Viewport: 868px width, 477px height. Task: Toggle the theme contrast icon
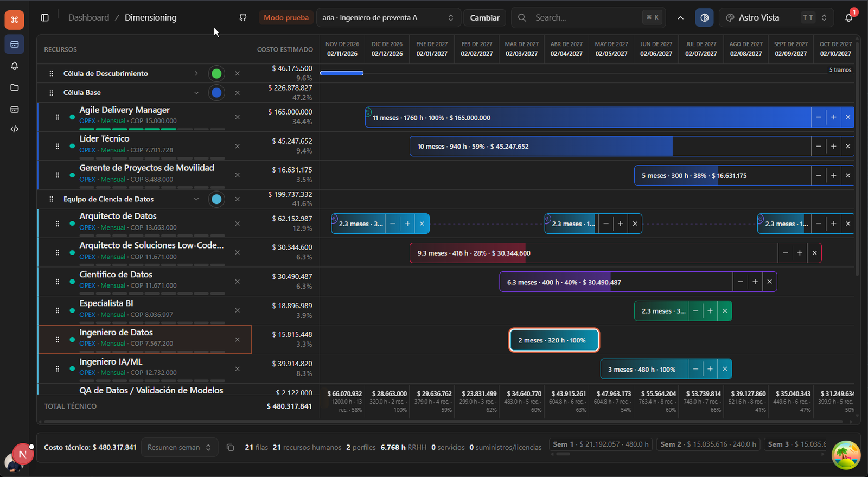click(705, 17)
